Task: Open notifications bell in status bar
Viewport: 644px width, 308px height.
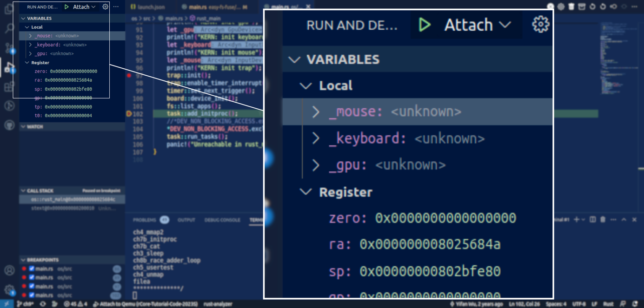Action: [635, 304]
